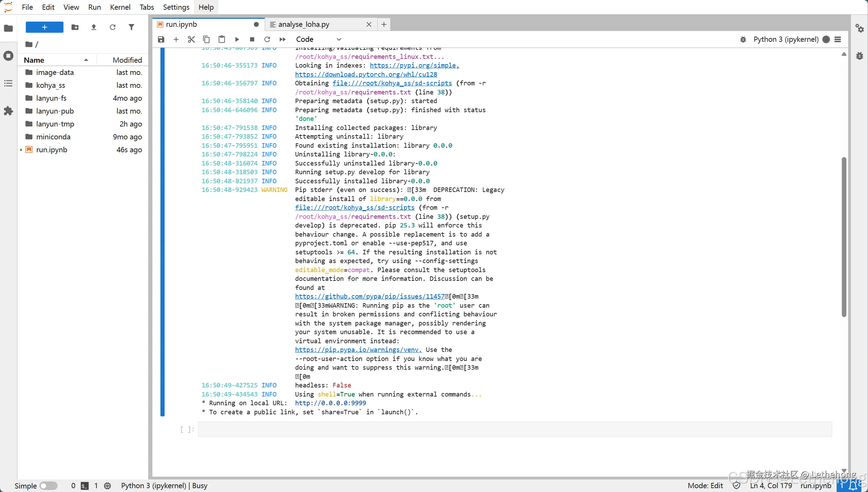Open the Kernel menu
Image resolution: width=868 pixels, height=492 pixels.
[120, 7]
